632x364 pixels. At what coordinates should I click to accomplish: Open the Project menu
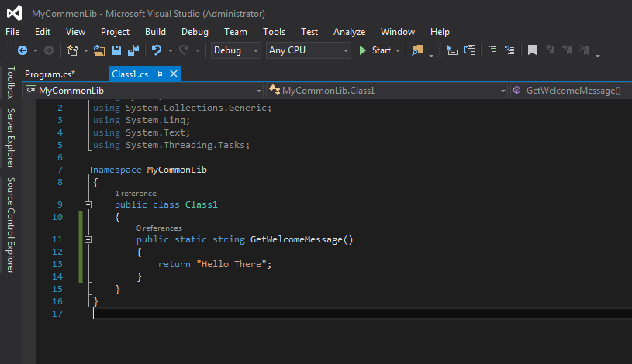pos(115,32)
